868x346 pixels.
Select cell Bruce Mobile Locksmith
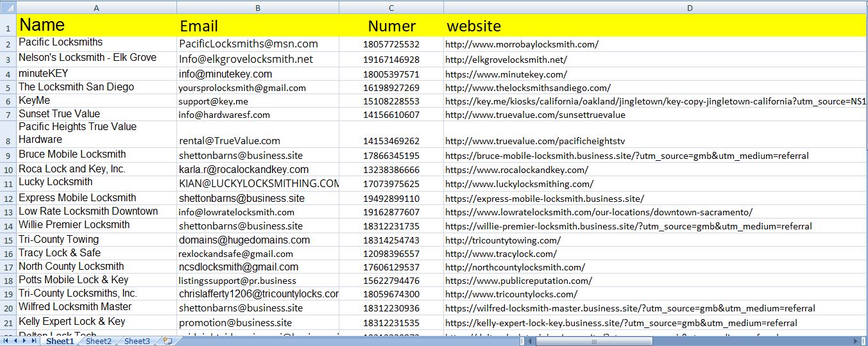click(96, 155)
